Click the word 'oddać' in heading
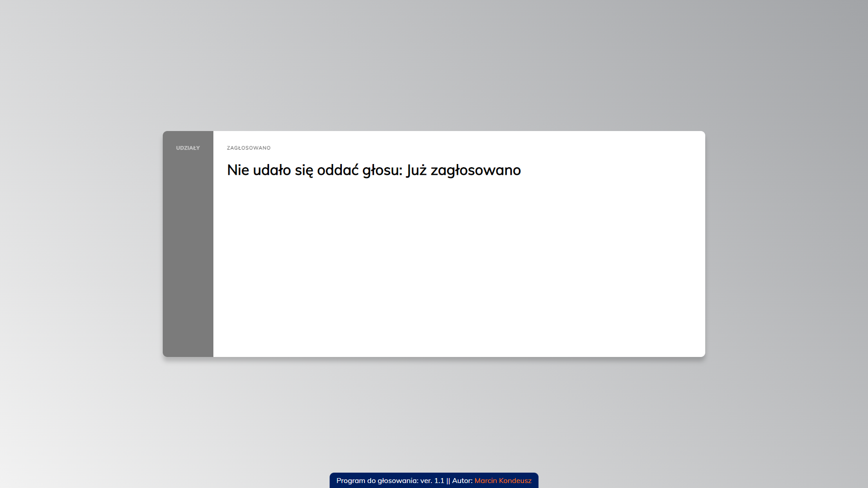 [x=337, y=170]
